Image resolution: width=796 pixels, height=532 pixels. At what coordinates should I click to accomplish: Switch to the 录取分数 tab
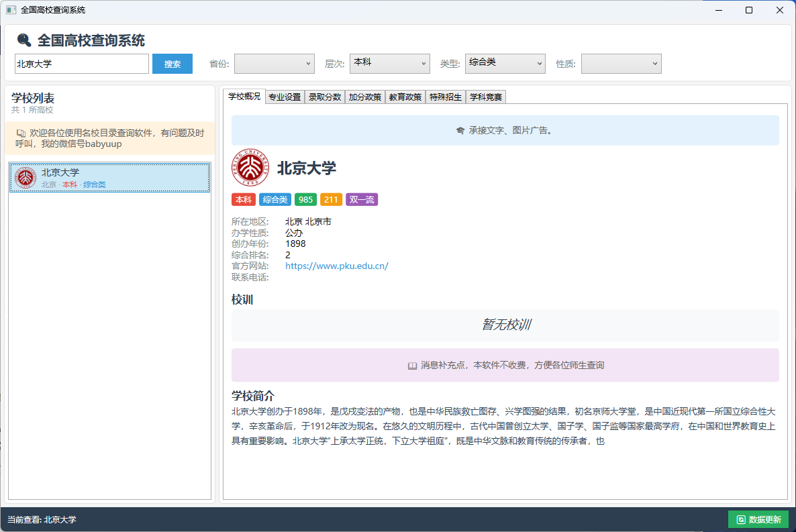[x=325, y=97]
